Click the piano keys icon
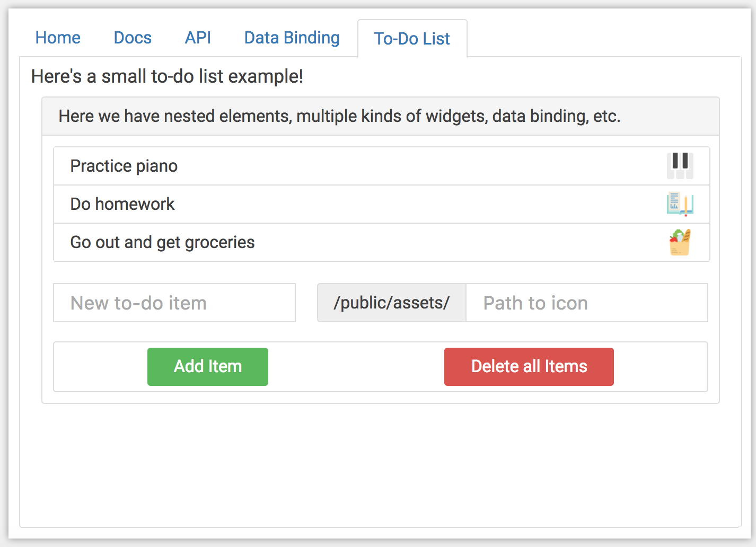 tap(680, 165)
